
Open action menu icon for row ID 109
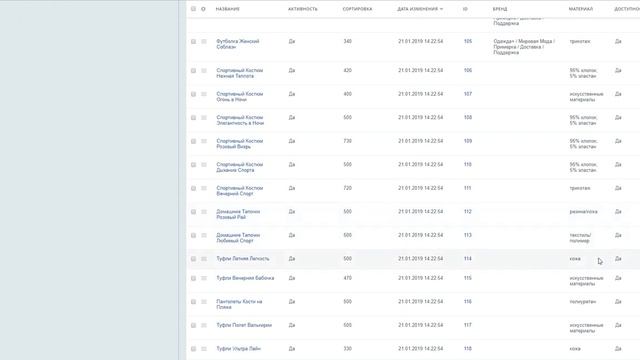click(204, 141)
